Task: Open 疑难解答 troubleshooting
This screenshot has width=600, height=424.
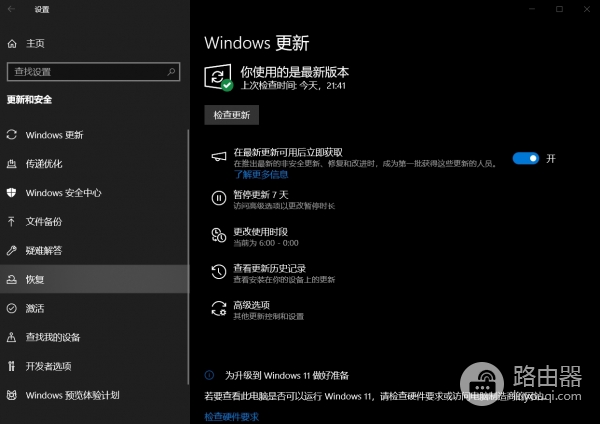Action: (44, 251)
